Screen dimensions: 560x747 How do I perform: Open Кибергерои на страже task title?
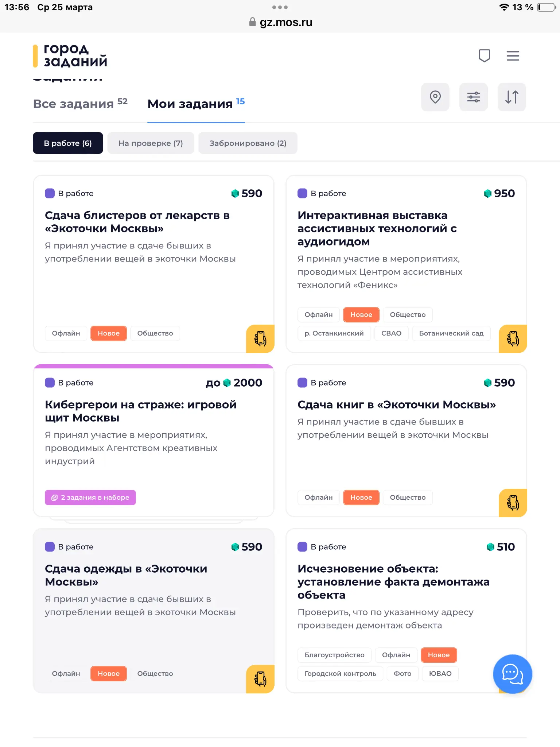coord(141,411)
